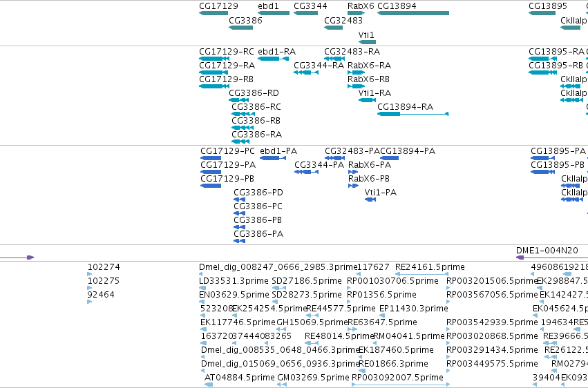
Task: Select transcript CG17129-RB
Action: point(214,86)
